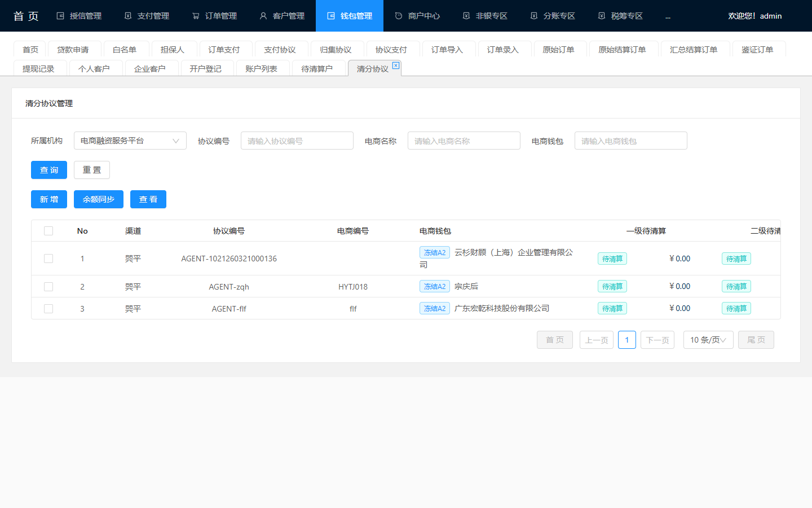This screenshot has height=508, width=812.
Task: Expand the more menu ellipsis in top bar
Action: pyautogui.click(x=668, y=16)
